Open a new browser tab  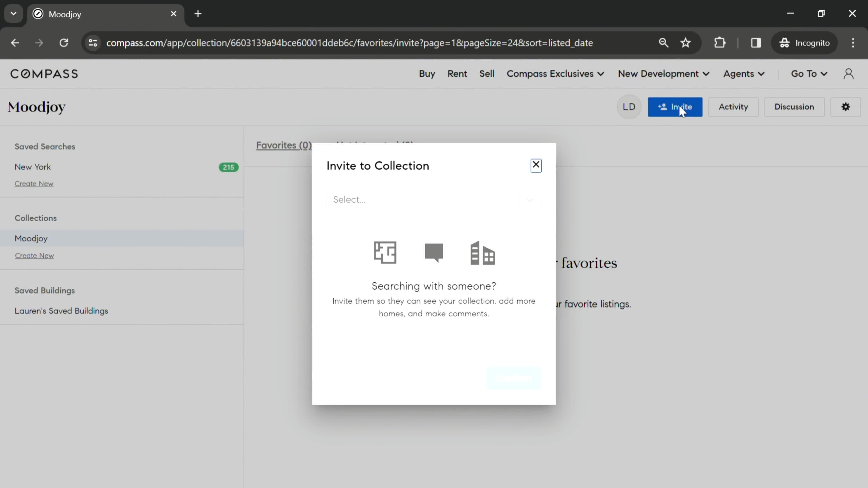(198, 14)
